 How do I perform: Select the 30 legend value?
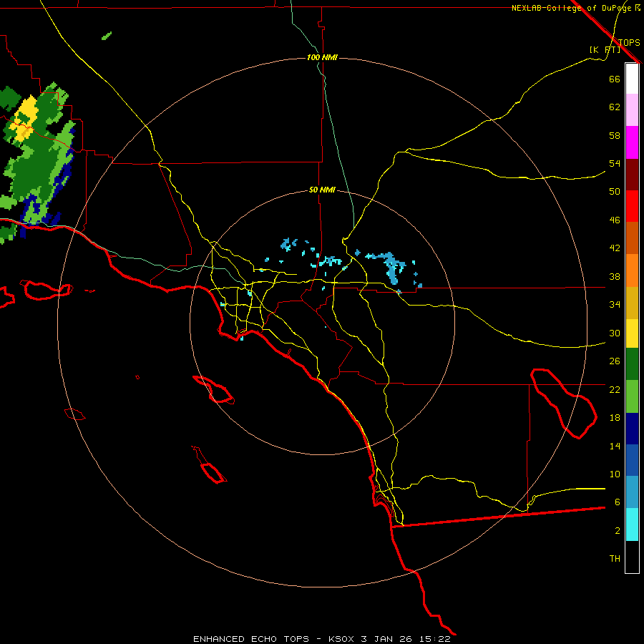tap(615, 333)
